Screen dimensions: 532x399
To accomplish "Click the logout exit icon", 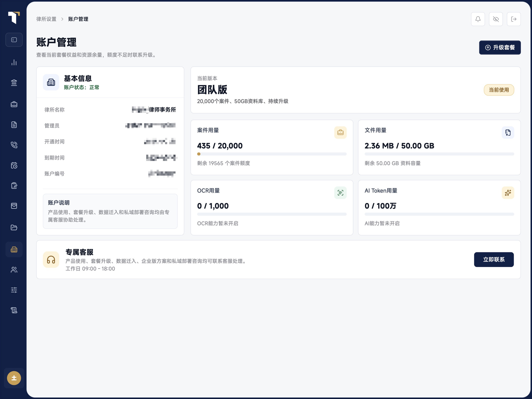I will point(514,19).
